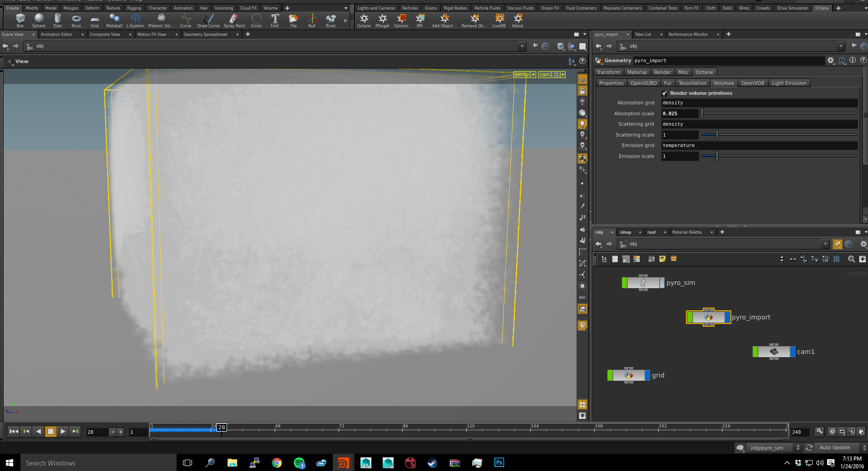Screen dimensions: 868x471
Task: Switch to the OpenVDB tab
Action: coord(752,83)
